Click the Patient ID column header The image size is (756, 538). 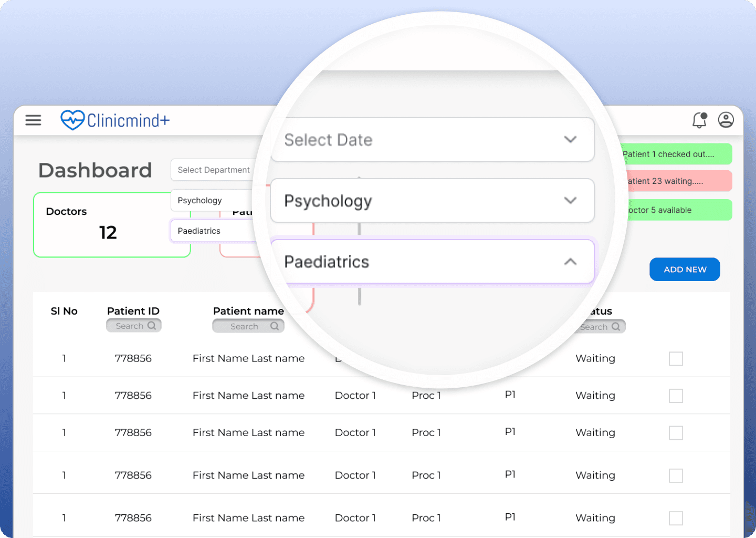pyautogui.click(x=133, y=311)
